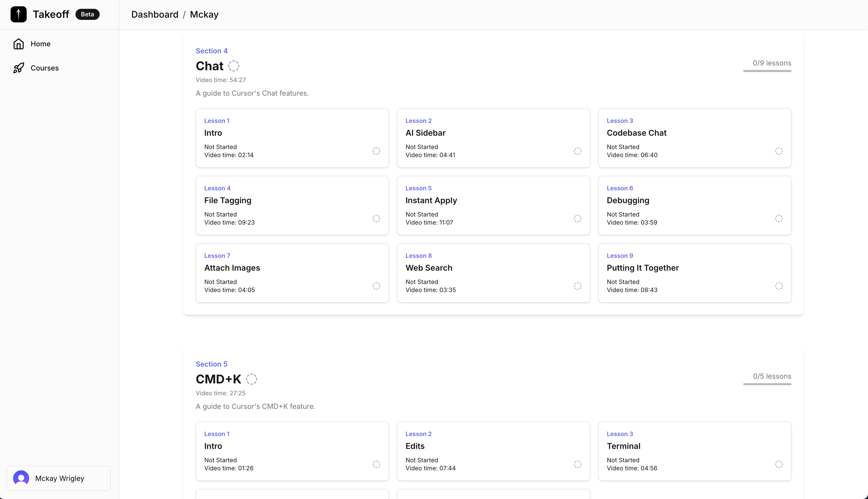Open the Edits lesson title
This screenshot has height=499, width=868.
415,446
